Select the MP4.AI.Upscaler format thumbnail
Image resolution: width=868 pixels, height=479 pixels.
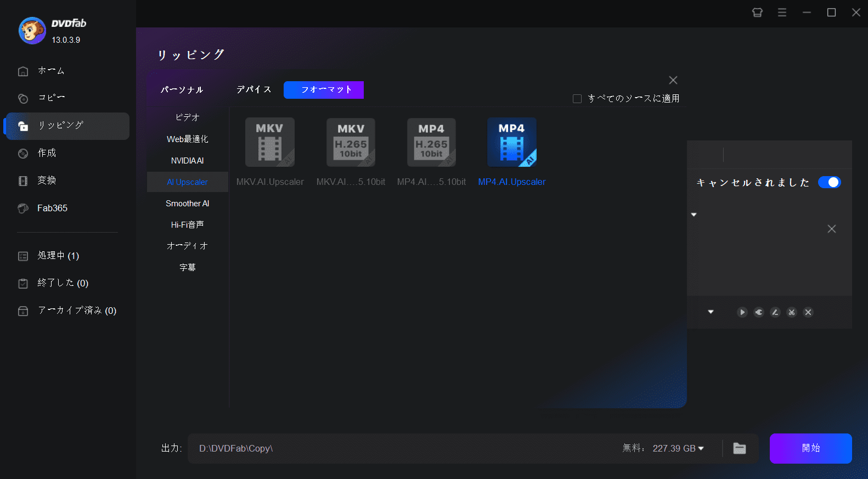point(511,142)
